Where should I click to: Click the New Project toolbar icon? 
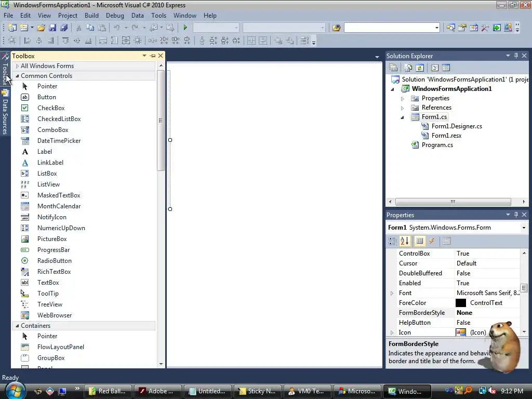coord(12,28)
